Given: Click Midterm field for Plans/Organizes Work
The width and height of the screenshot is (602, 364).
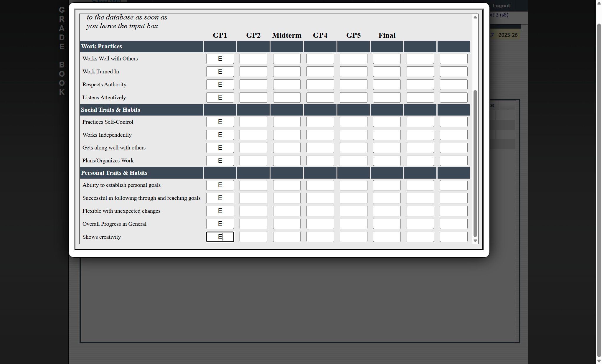Looking at the screenshot, I should pos(286,161).
